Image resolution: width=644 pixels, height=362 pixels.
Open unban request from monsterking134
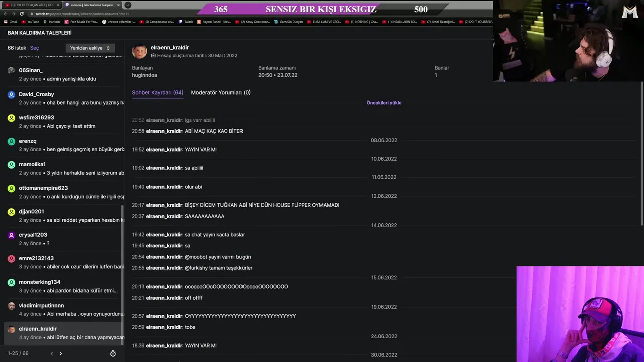pos(63,286)
